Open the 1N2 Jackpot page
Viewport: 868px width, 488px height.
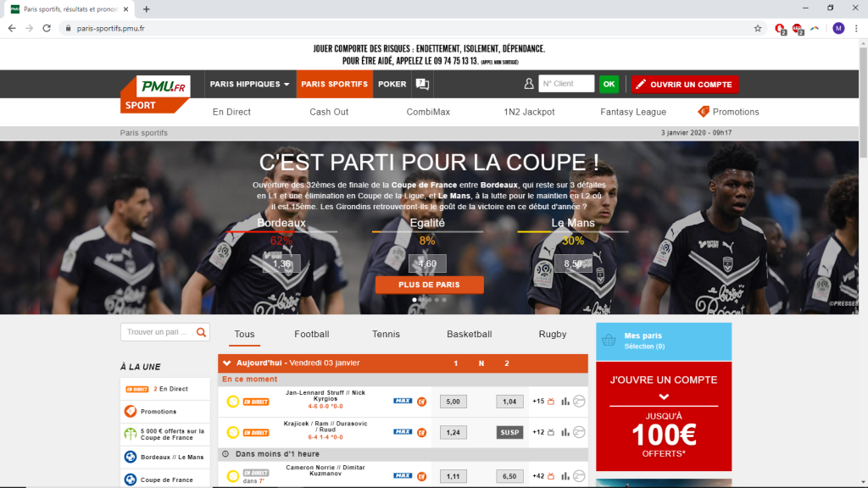coord(529,112)
